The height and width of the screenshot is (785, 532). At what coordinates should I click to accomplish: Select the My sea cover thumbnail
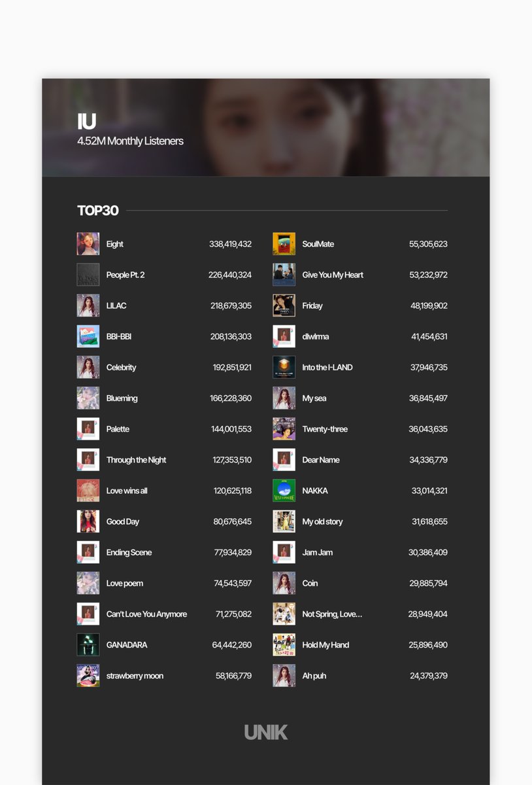click(284, 398)
